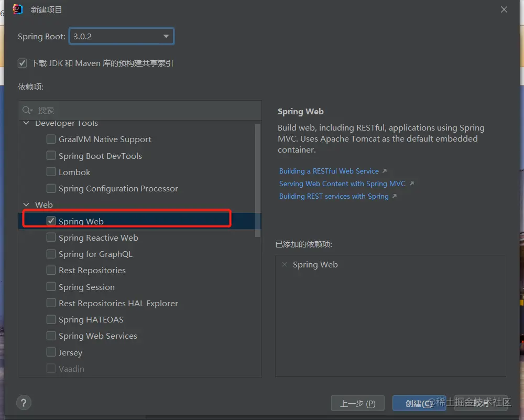Remove Spring Web from added dependencies
Viewport: 524px width, 420px height.
coord(285,264)
